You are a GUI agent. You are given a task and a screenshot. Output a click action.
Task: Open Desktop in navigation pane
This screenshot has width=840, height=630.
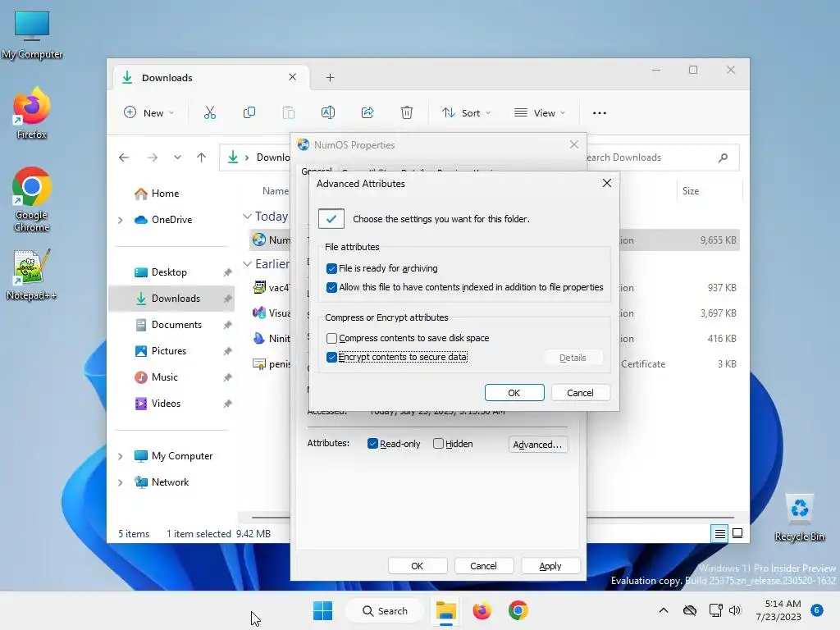(169, 272)
